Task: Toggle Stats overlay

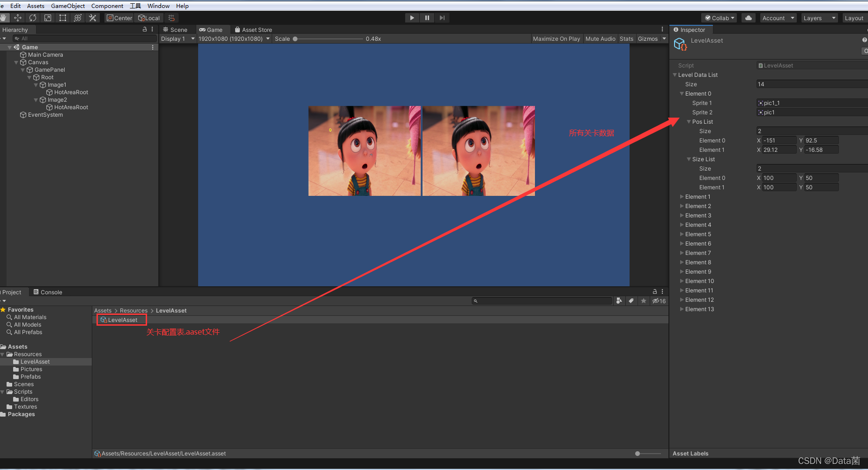Action: coord(626,39)
